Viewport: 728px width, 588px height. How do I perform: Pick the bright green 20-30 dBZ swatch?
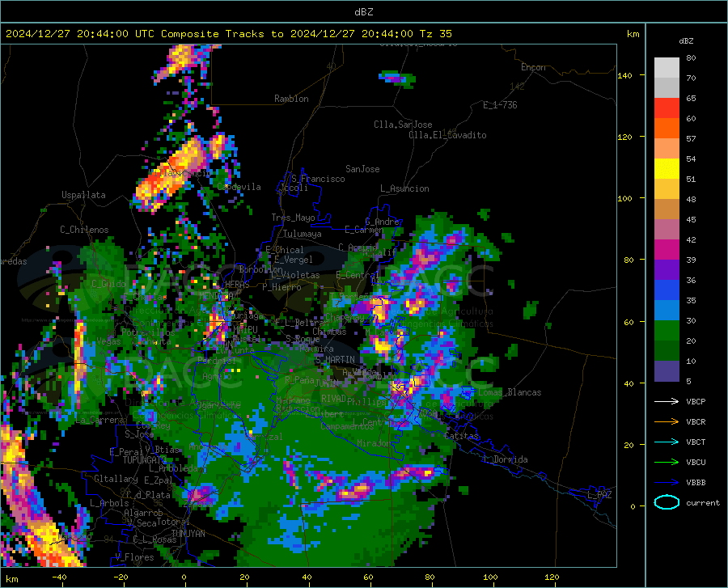tap(667, 331)
